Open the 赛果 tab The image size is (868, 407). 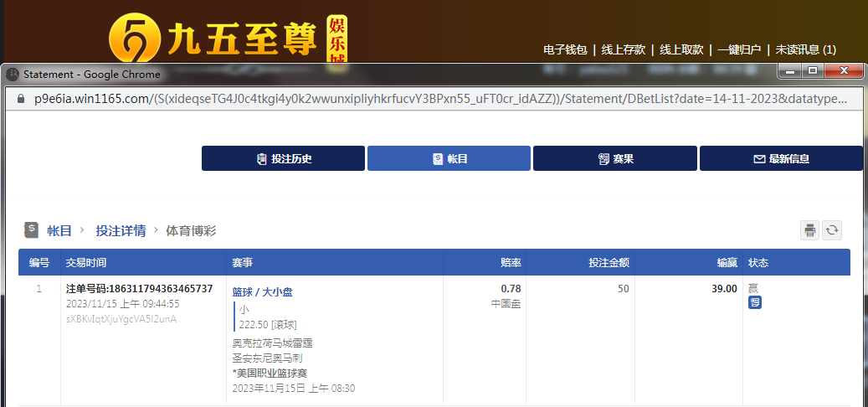click(x=615, y=158)
